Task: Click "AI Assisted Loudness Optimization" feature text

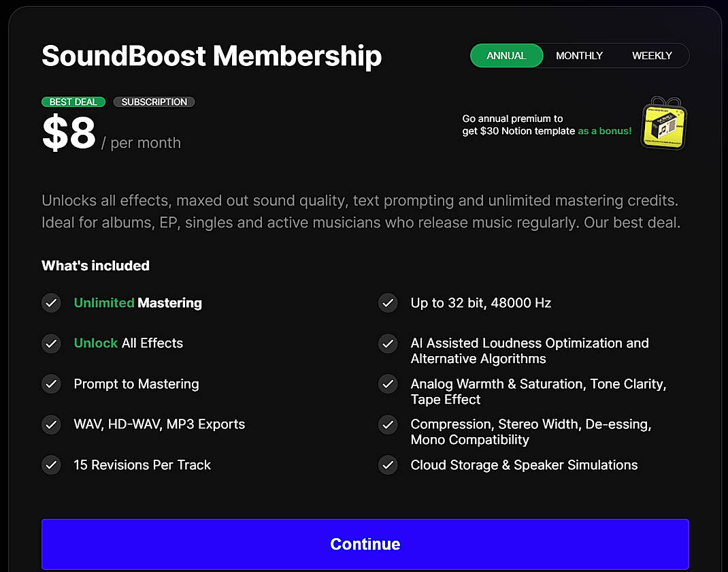Action: (530, 351)
